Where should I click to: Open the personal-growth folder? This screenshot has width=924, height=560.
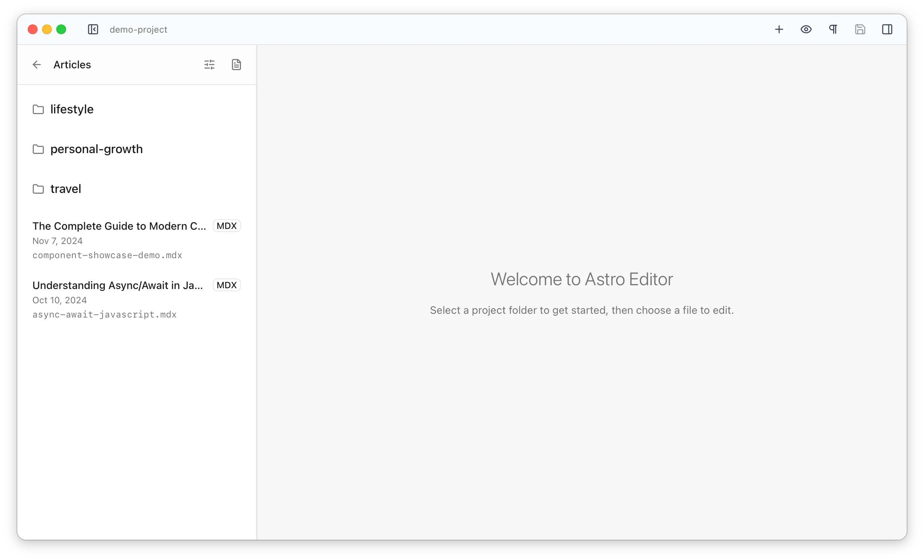click(137, 149)
